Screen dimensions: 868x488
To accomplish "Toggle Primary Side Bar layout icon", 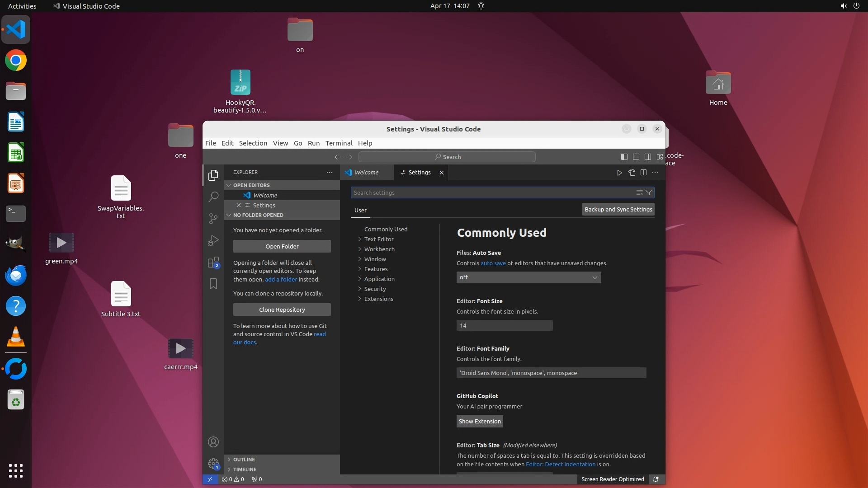I will point(624,157).
